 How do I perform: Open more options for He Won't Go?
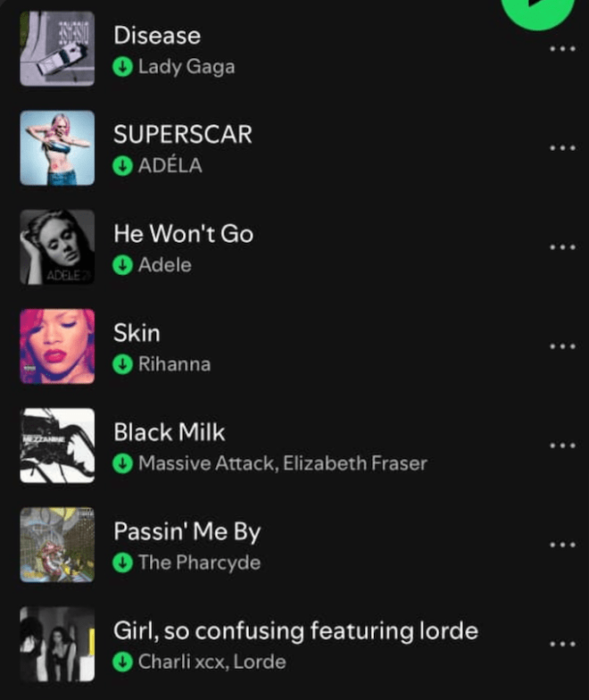tap(562, 246)
